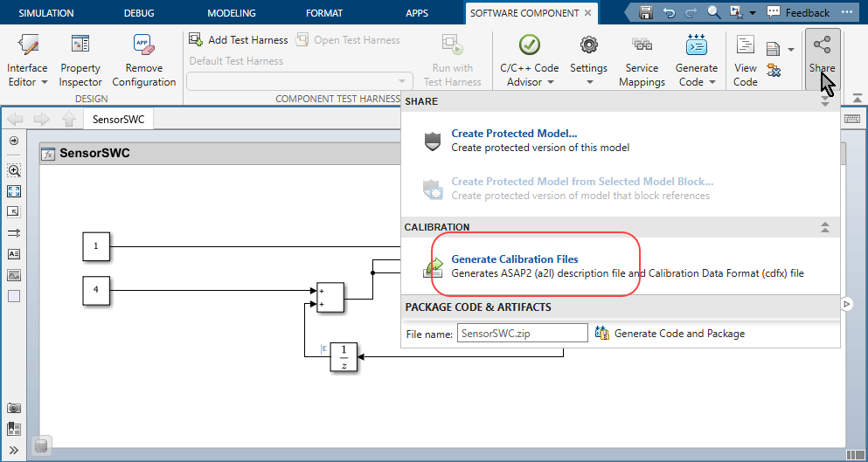Click the area rectangle tool in palette
The image size is (868, 462).
[14, 297]
